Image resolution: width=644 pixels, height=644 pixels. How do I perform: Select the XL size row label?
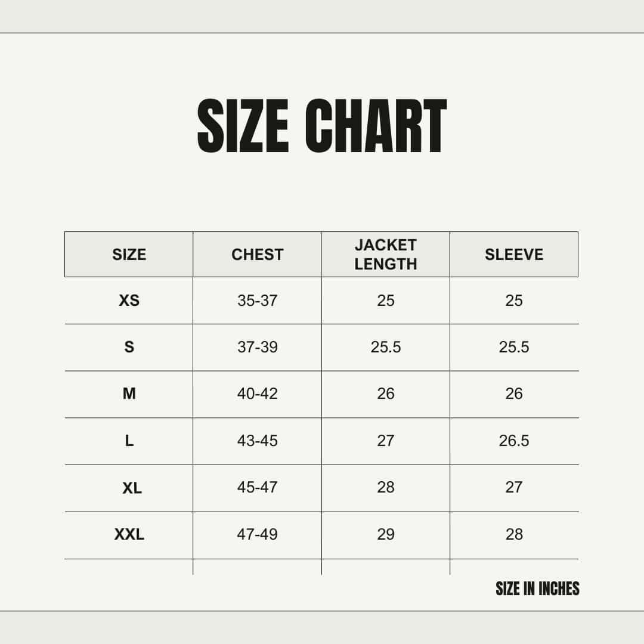pos(132,488)
